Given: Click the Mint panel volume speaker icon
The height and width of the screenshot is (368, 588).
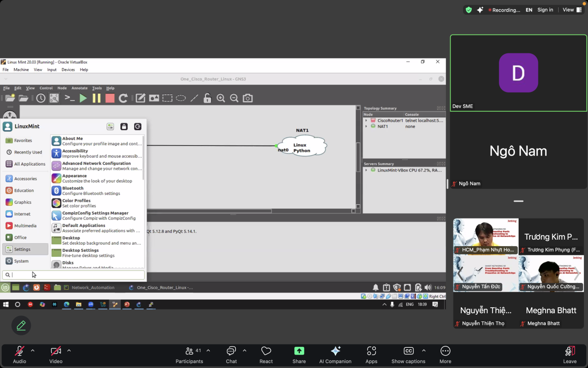Looking at the screenshot, I should pyautogui.click(x=428, y=287).
